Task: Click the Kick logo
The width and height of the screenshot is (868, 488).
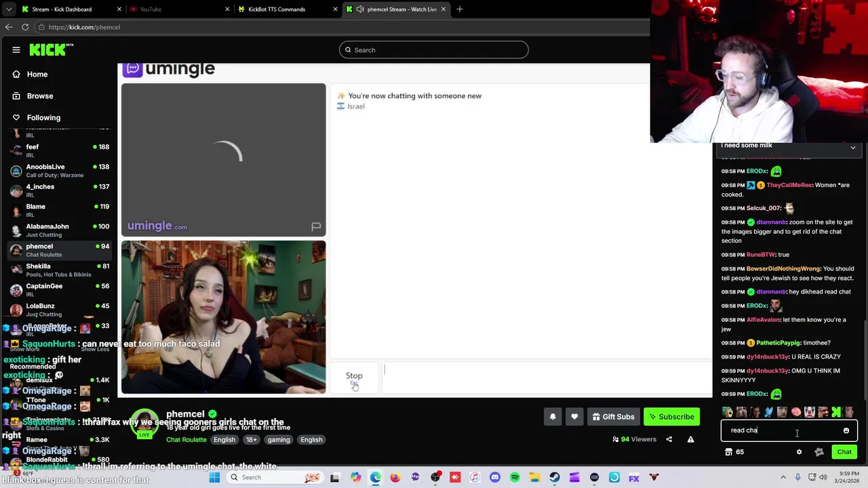Action: click(x=51, y=49)
